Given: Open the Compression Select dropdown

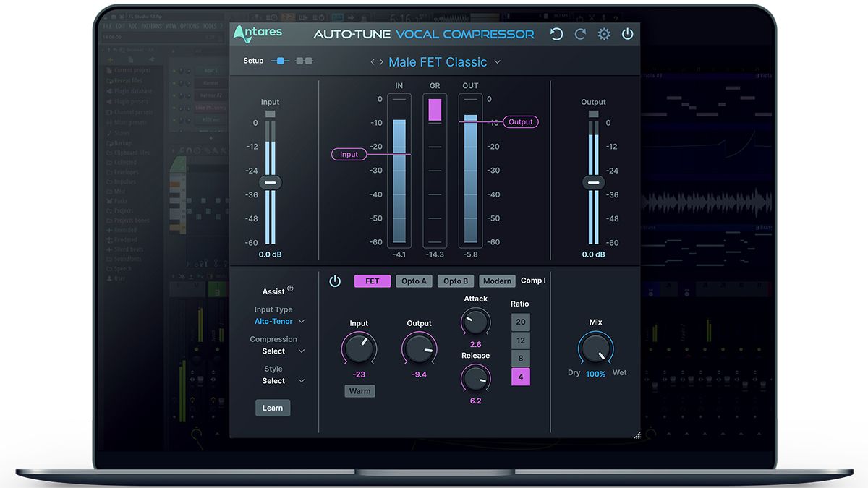Looking at the screenshot, I should [283, 351].
